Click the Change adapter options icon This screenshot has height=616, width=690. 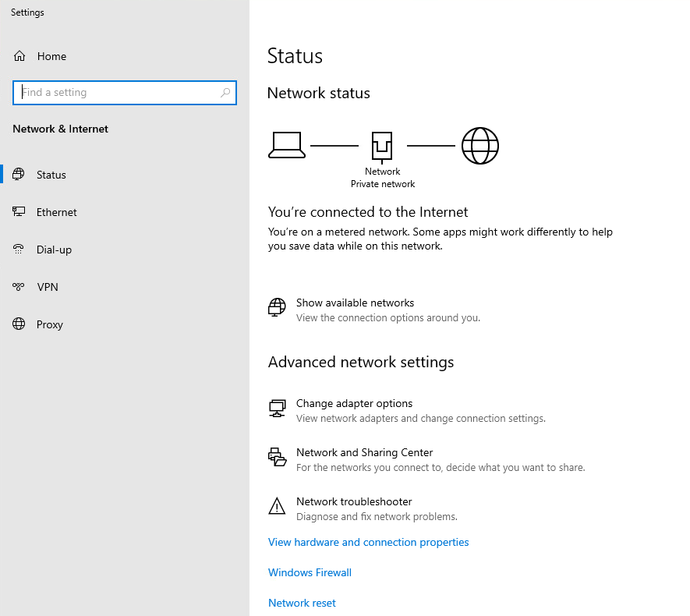coord(278,409)
